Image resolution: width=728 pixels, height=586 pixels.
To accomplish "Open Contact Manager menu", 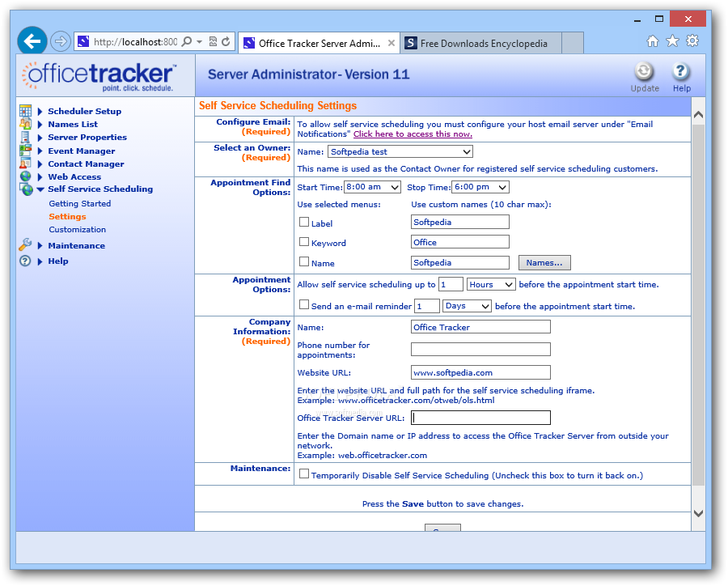I will [x=86, y=164].
